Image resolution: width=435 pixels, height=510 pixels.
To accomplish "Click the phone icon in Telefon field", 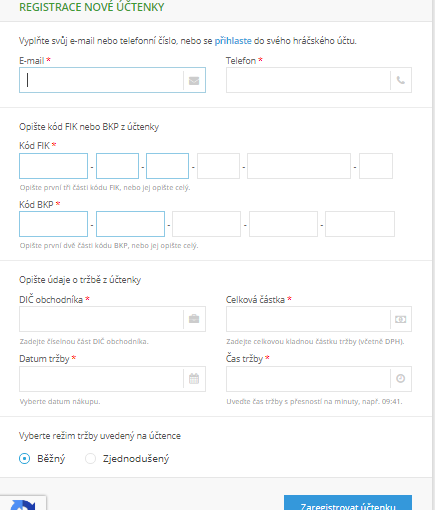I will pyautogui.click(x=401, y=80).
